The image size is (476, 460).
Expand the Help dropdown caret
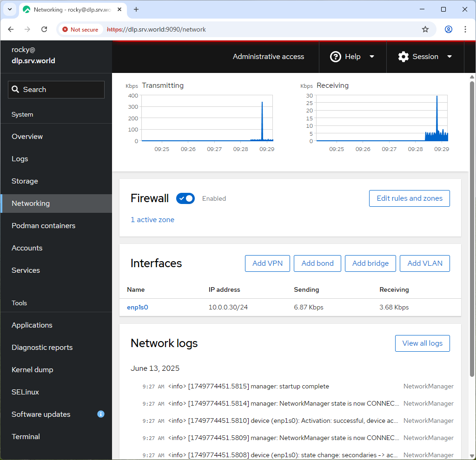tap(372, 57)
